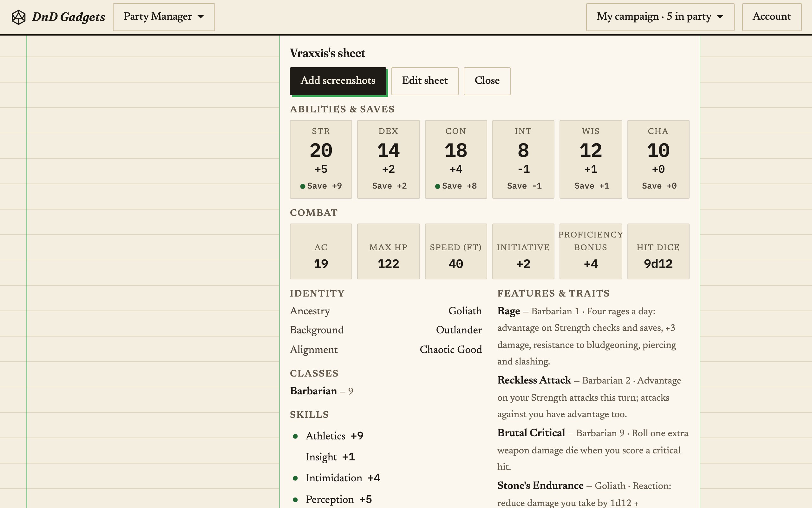Image resolution: width=812 pixels, height=508 pixels.
Task: Click the Features & Traits section heading
Action: pos(553,293)
